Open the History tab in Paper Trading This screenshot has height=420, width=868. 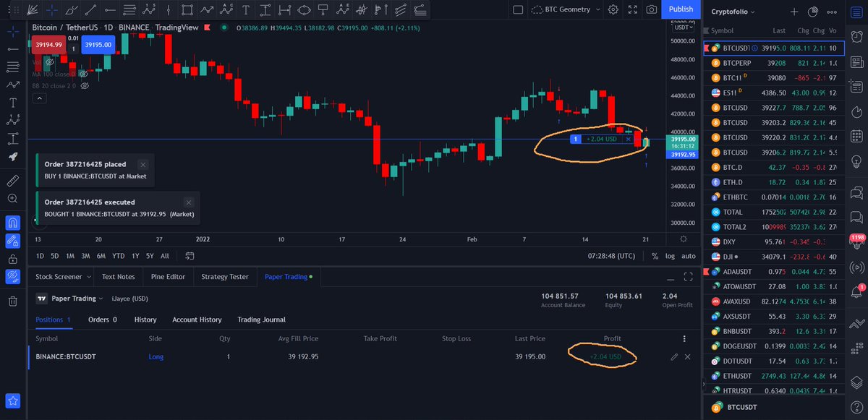(x=145, y=320)
